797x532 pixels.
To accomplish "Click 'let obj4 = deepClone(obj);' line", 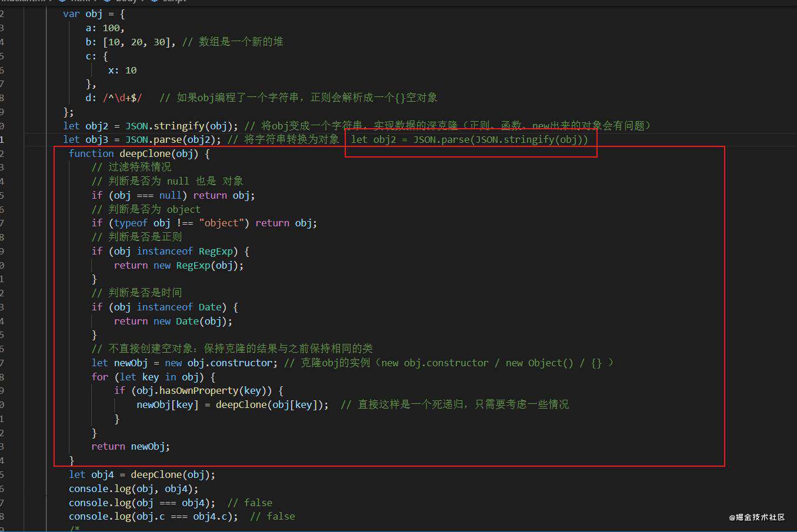I will pos(142,474).
